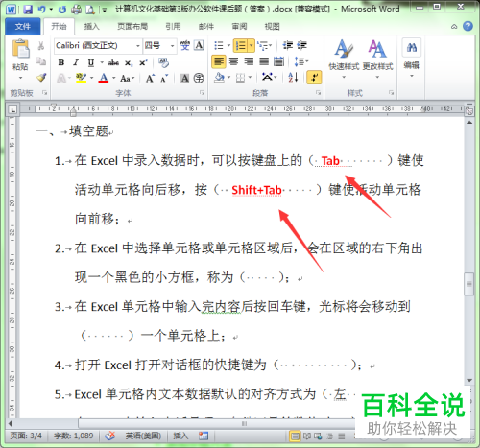Toggle align right paragraph

[x=249, y=61]
